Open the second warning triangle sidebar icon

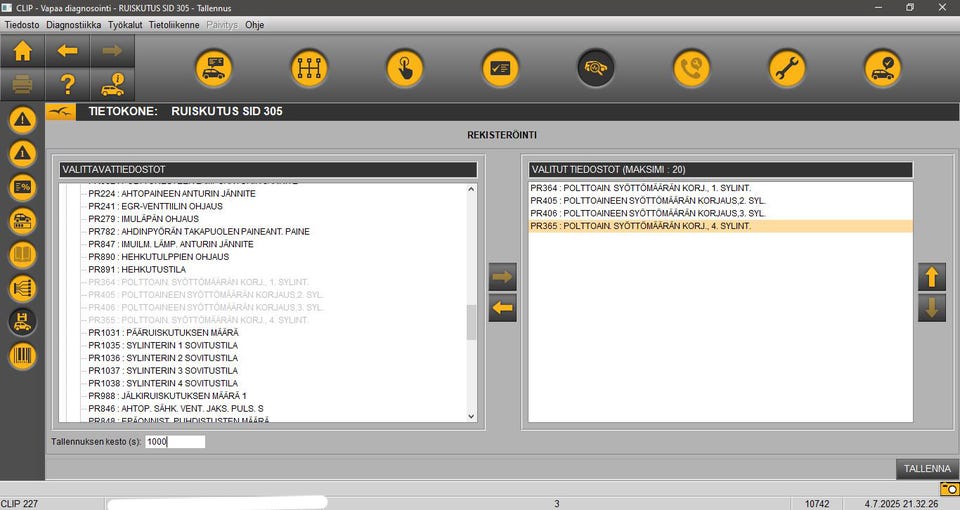point(23,153)
